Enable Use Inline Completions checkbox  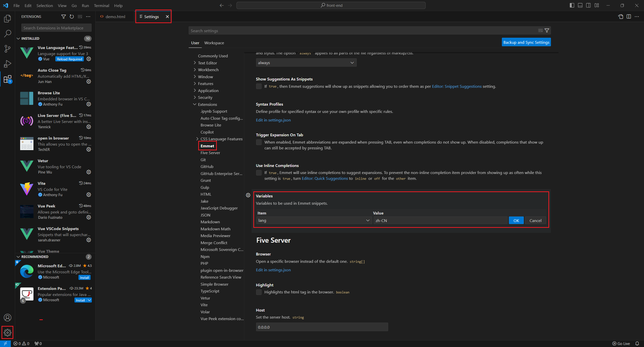pyautogui.click(x=259, y=173)
